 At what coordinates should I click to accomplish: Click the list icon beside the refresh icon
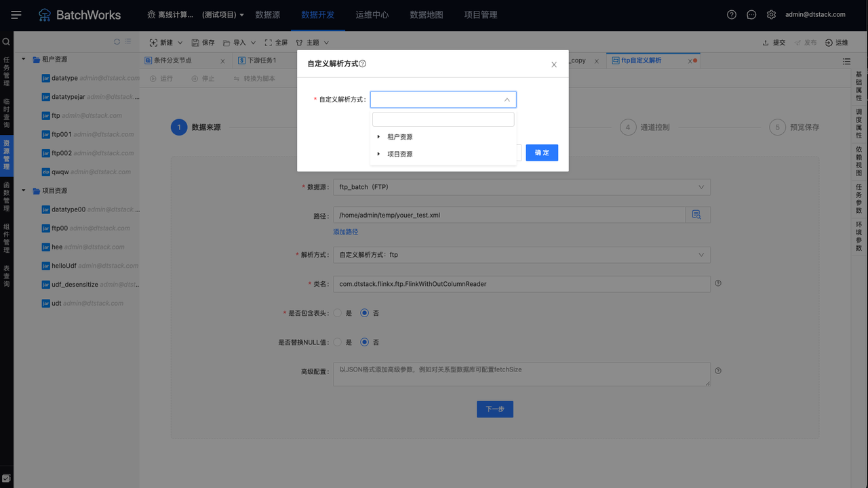127,42
